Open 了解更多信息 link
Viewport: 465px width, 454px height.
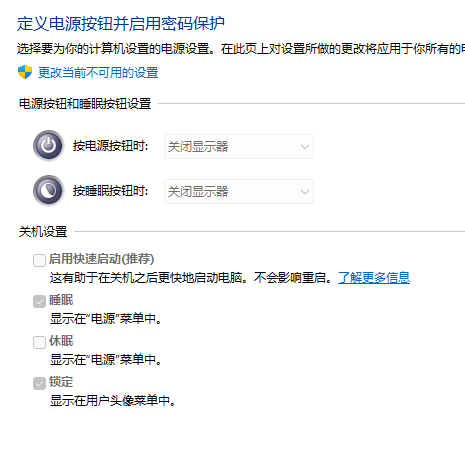click(374, 277)
